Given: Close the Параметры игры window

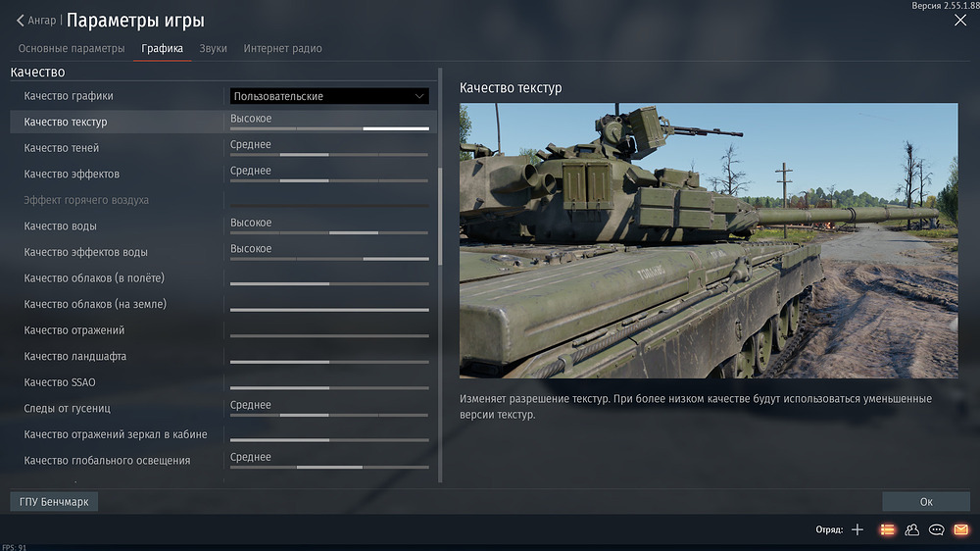Looking at the screenshot, I should pos(960,20).
